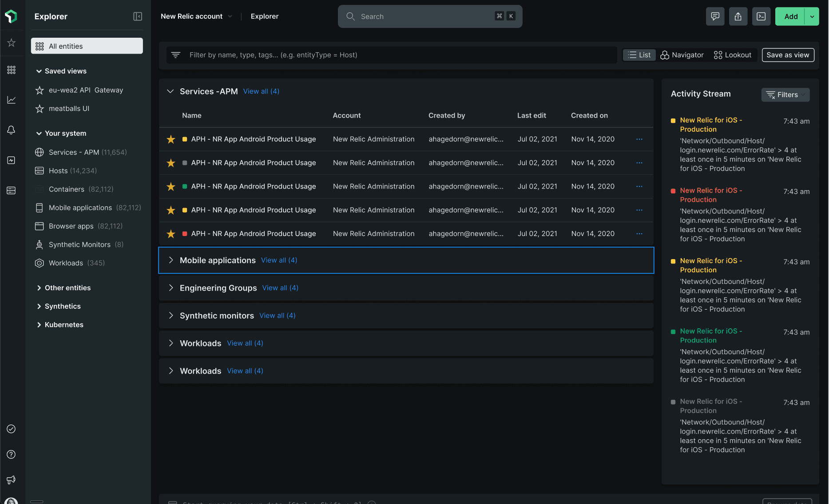Unfavorite the red-status APH row star

pos(171,234)
